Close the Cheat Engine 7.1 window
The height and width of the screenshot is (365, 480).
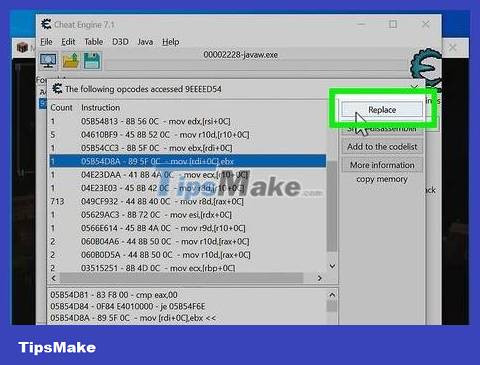(x=426, y=24)
